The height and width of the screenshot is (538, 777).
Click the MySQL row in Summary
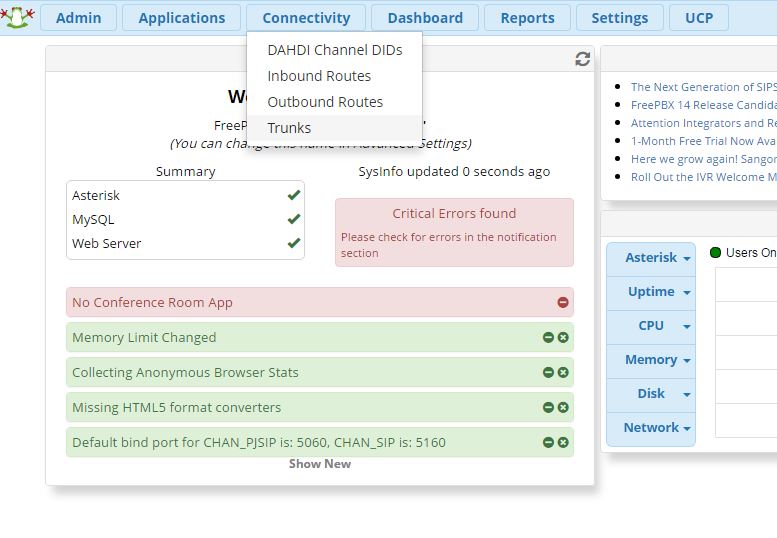[185, 219]
